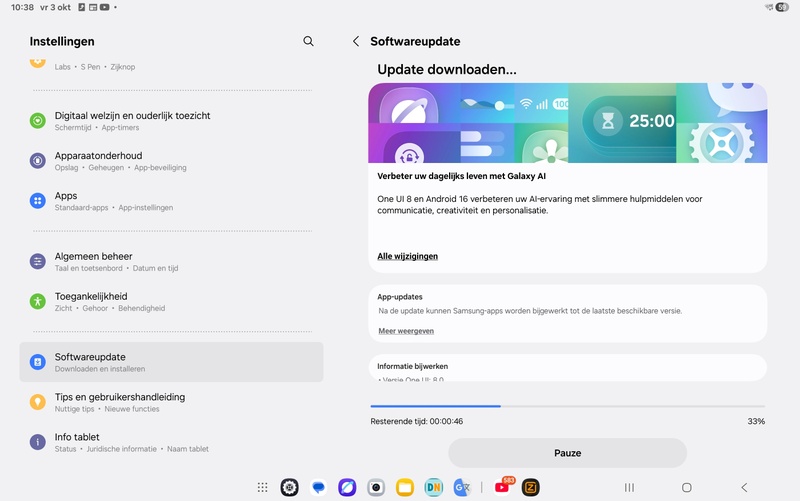Open the app drawer grid icon
Image resolution: width=800 pixels, height=501 pixels.
[x=262, y=488]
